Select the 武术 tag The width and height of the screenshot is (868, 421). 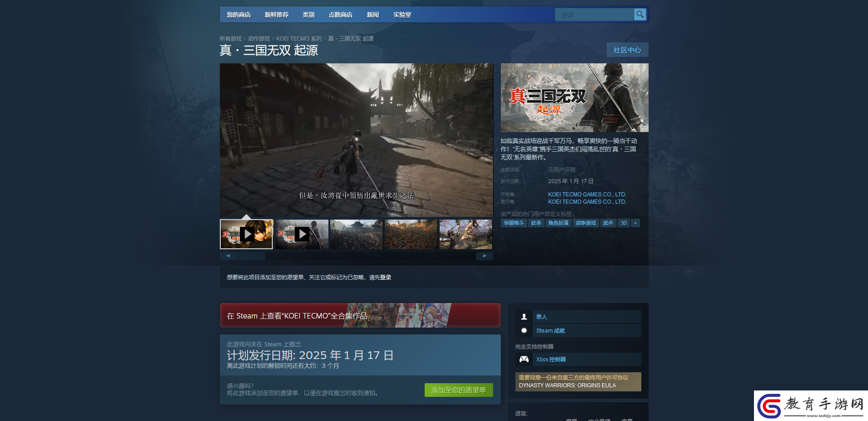608,223
